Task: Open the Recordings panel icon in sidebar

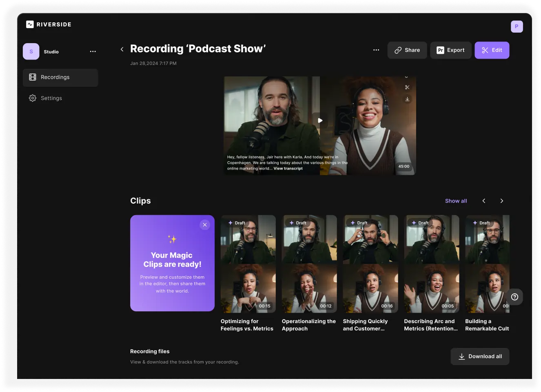Action: pyautogui.click(x=32, y=77)
